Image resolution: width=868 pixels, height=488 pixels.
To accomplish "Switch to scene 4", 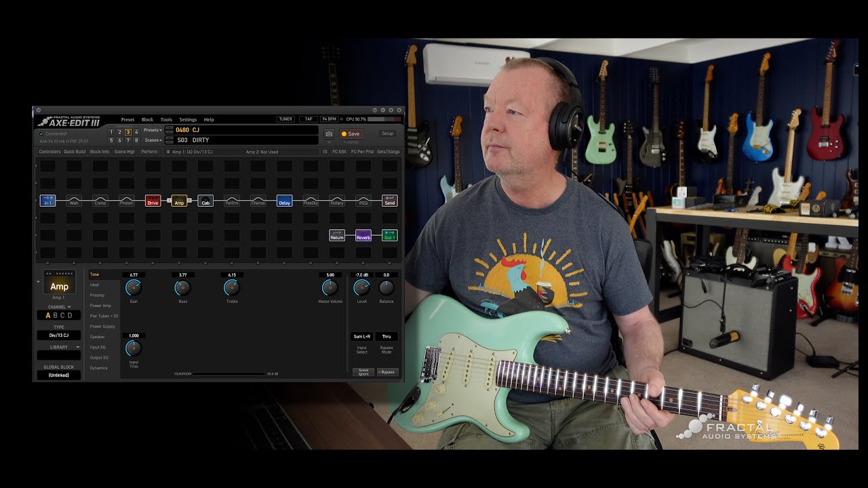I will 136,132.
